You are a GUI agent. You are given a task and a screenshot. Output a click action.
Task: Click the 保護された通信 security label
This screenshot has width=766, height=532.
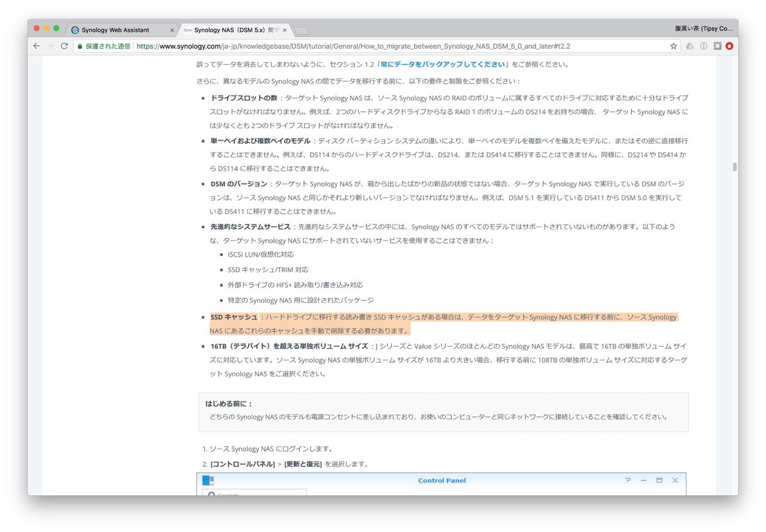108,46
